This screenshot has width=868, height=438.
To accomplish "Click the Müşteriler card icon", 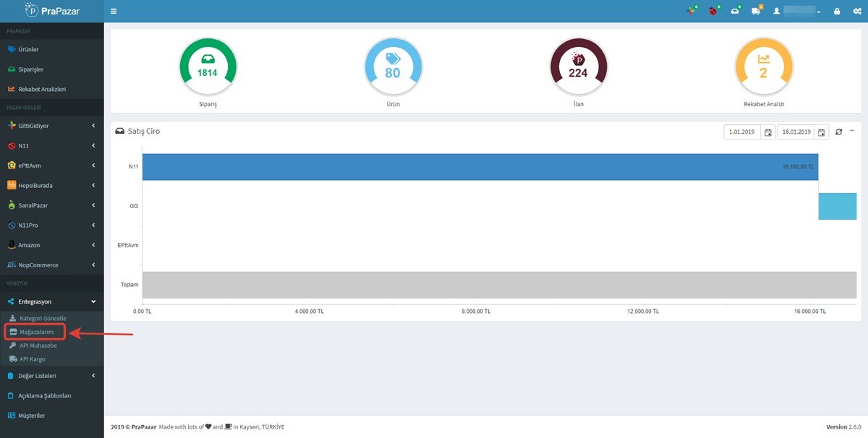I will 11,416.
